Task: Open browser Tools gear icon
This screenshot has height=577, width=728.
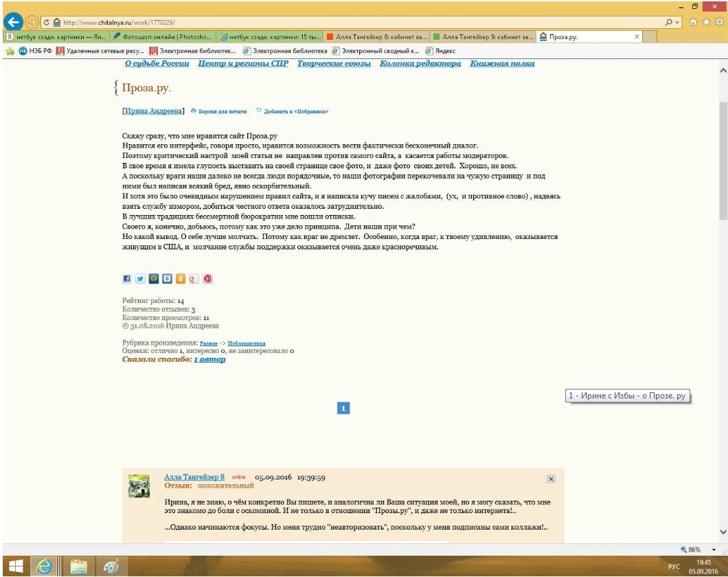Action: [x=719, y=22]
